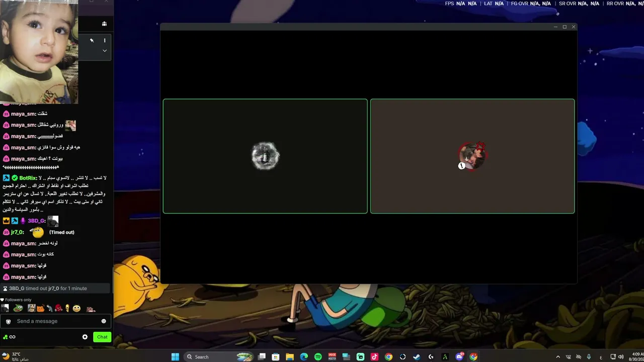The width and height of the screenshot is (644, 362).
Task: Select the left participant video tile
Action: 265,156
